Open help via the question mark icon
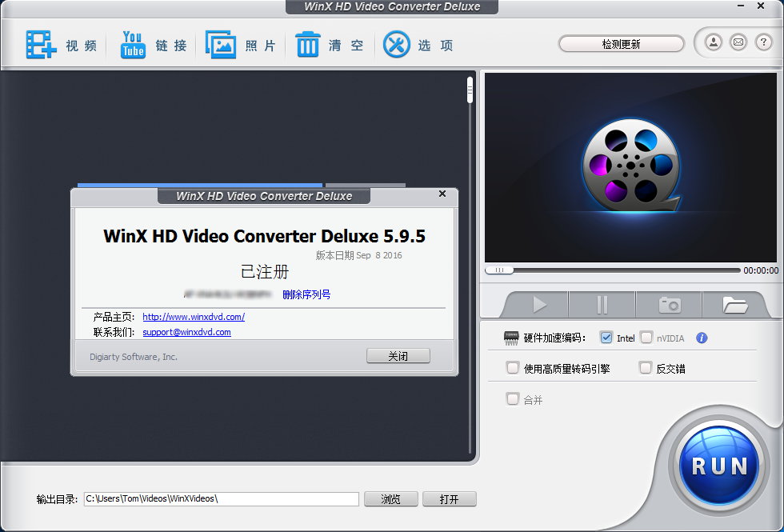784x532 pixels. (x=763, y=42)
